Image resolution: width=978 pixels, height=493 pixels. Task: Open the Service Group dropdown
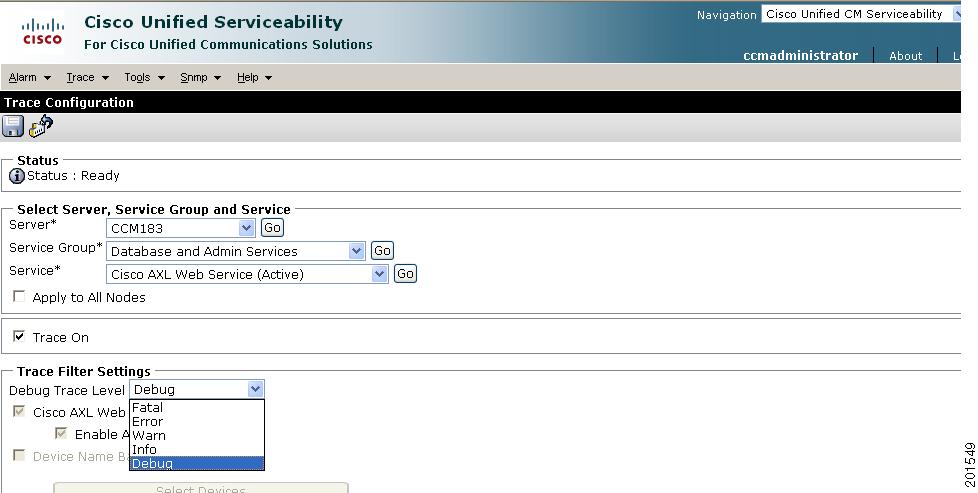tap(236, 251)
